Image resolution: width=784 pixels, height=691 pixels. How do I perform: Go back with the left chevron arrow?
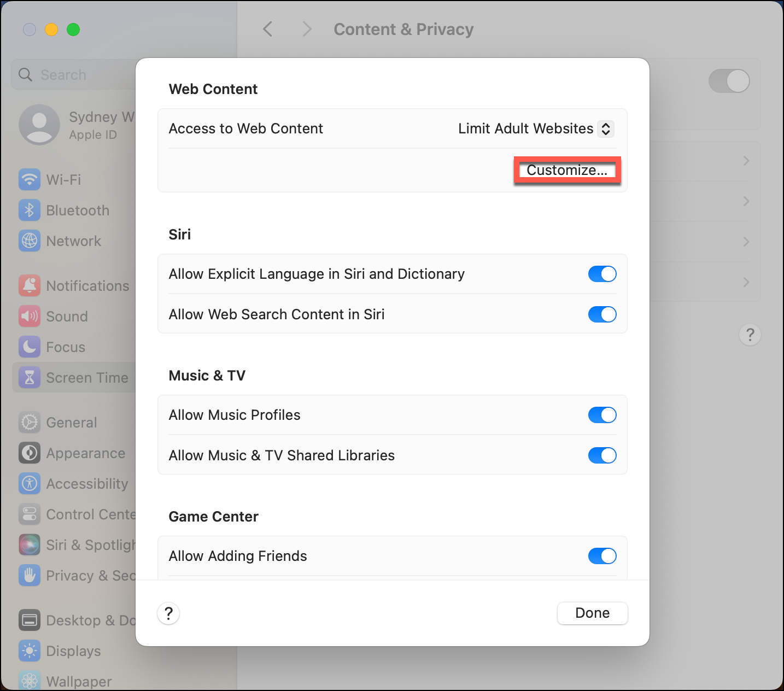(x=267, y=29)
